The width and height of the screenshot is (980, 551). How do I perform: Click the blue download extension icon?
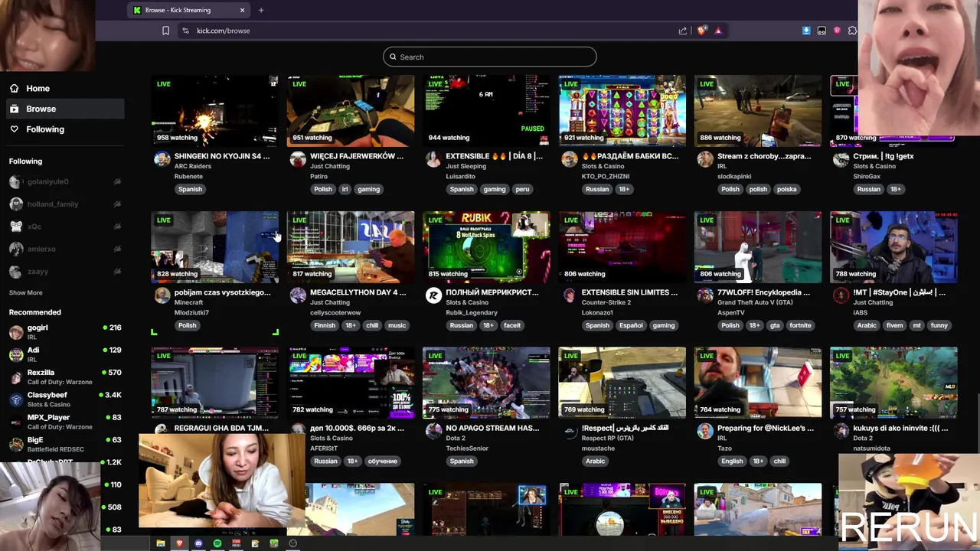pos(806,31)
